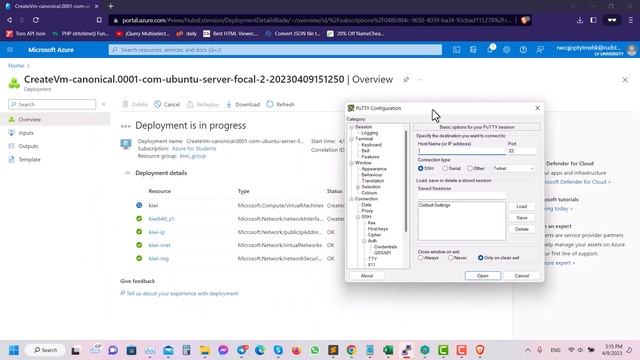Choose Only on clean exit option

coord(480,258)
